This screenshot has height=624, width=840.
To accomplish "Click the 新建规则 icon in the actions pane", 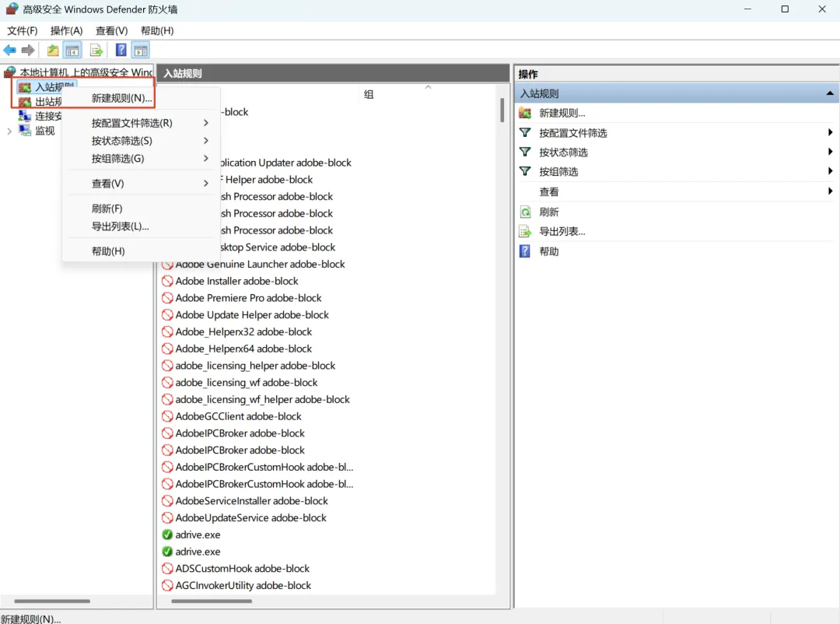I will pyautogui.click(x=525, y=113).
